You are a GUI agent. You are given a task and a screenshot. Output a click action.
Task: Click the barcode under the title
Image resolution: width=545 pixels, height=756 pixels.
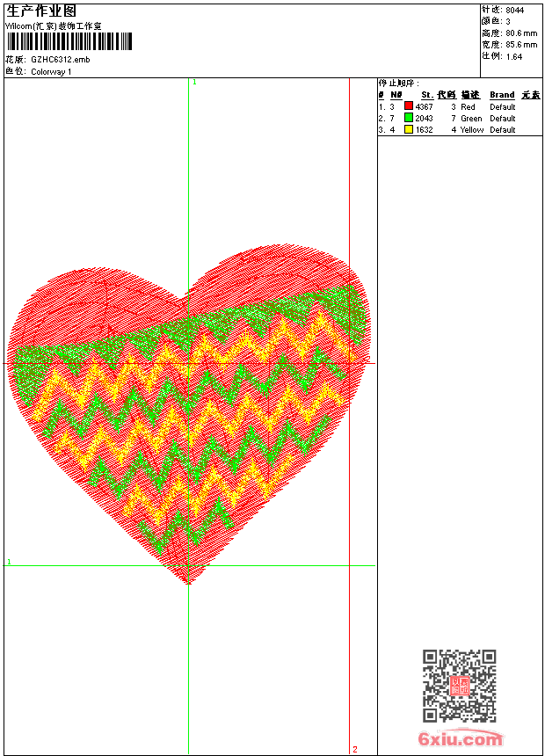tap(69, 41)
